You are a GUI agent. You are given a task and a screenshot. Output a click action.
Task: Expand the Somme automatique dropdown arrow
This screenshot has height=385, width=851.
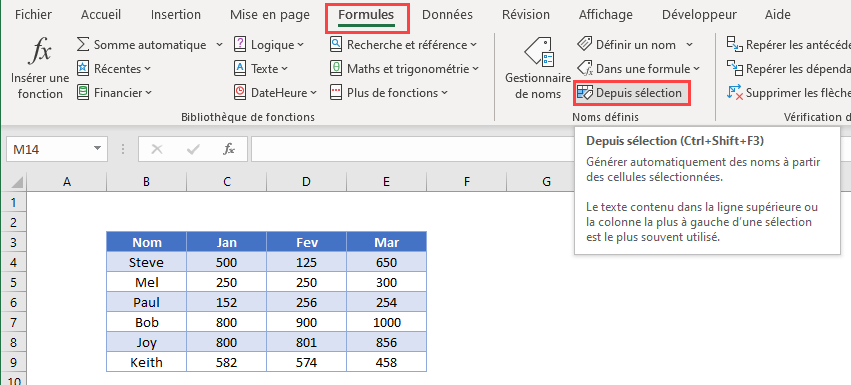coord(219,45)
